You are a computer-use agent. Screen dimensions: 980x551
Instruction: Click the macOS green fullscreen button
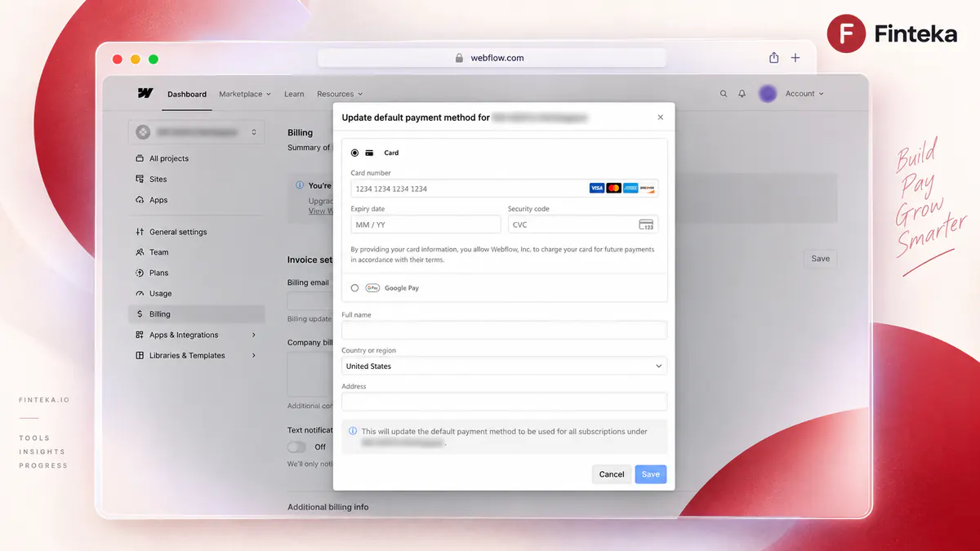coord(154,59)
